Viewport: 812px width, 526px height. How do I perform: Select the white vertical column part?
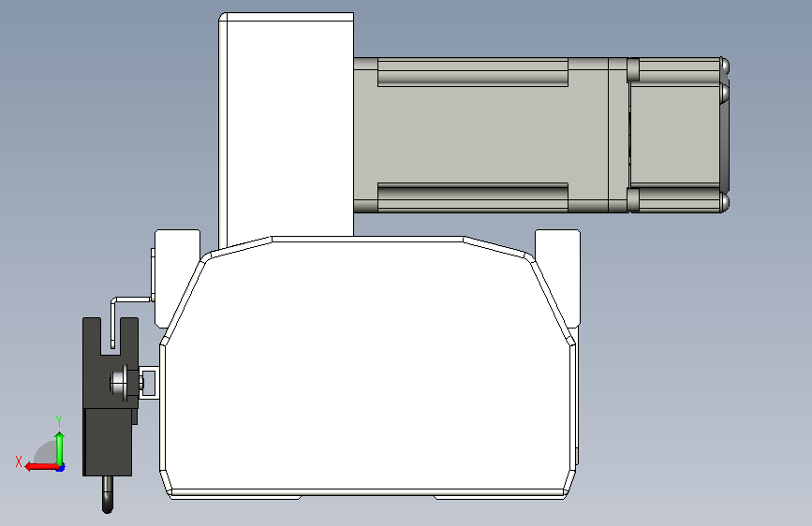[x=287, y=129]
